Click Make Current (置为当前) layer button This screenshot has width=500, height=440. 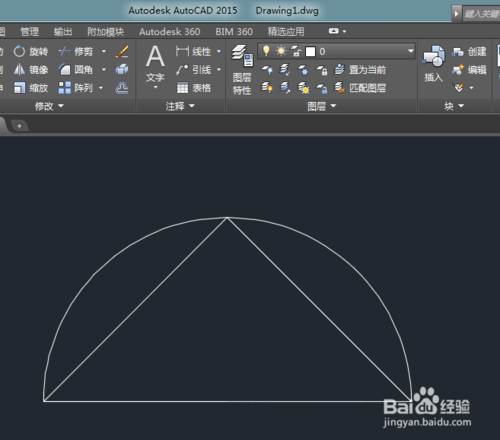click(360, 70)
